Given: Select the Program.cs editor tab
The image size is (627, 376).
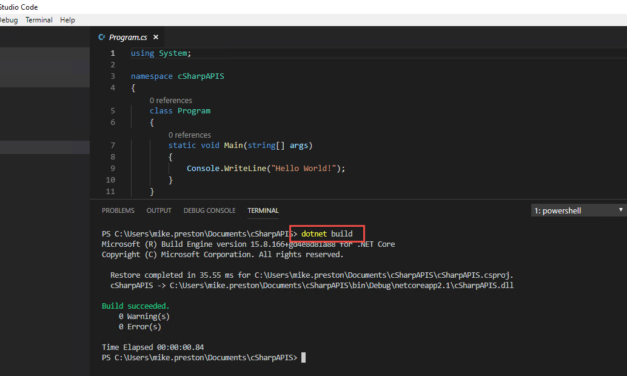Looking at the screenshot, I should (x=128, y=37).
